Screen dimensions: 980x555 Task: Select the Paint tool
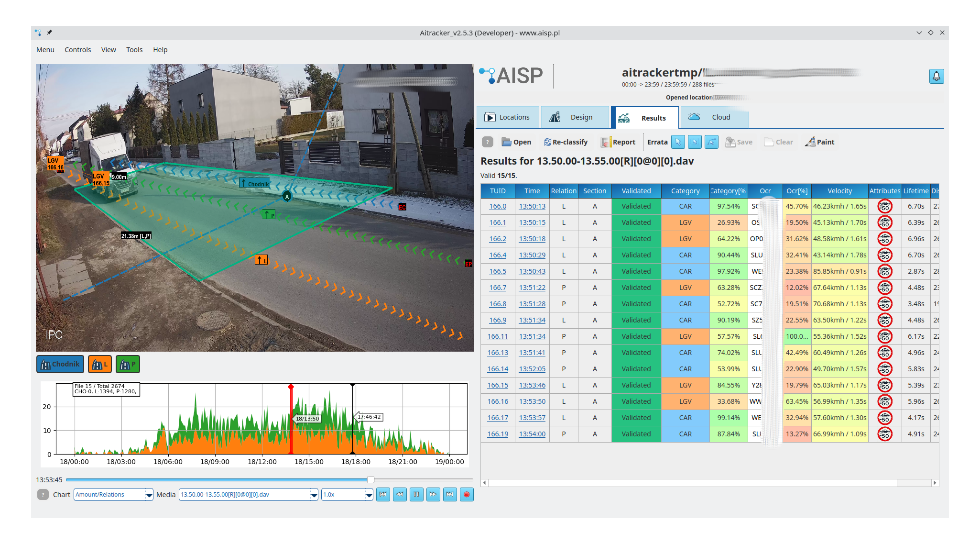(819, 142)
